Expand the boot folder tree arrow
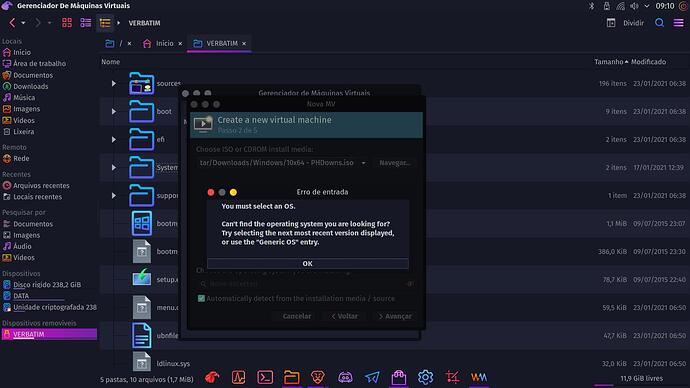 click(x=114, y=111)
